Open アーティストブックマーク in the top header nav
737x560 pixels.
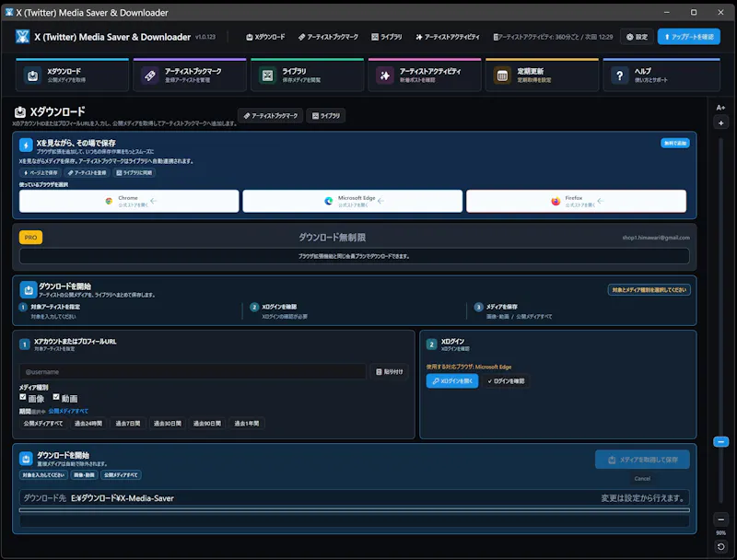(328, 37)
